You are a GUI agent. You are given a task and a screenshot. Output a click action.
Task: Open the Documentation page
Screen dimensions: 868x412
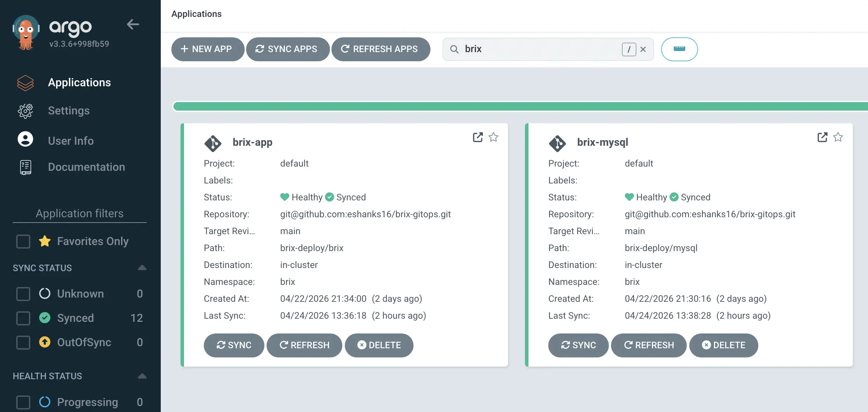[86, 167]
